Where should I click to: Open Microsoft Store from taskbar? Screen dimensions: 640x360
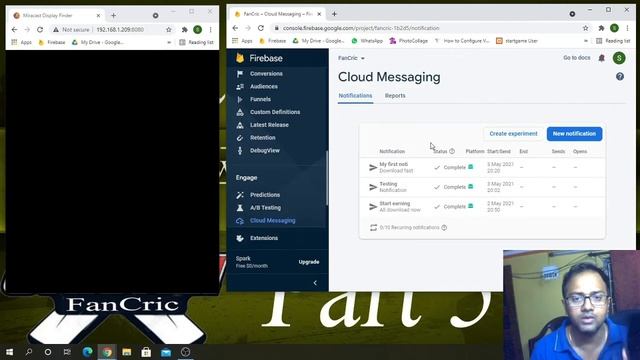(x=146, y=352)
